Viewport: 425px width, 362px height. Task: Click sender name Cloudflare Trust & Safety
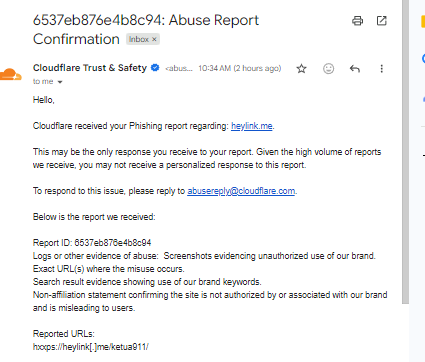[x=90, y=68]
